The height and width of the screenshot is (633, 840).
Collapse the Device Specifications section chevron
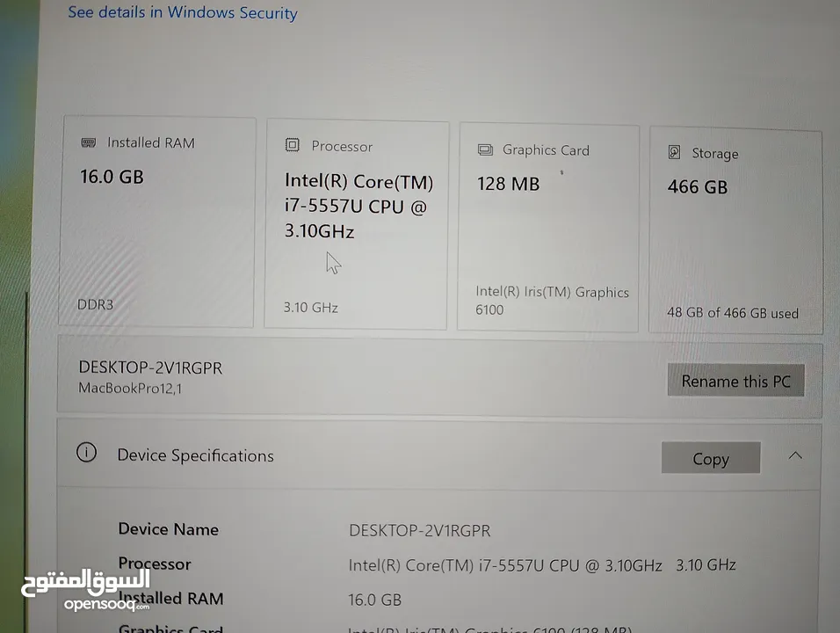click(795, 455)
